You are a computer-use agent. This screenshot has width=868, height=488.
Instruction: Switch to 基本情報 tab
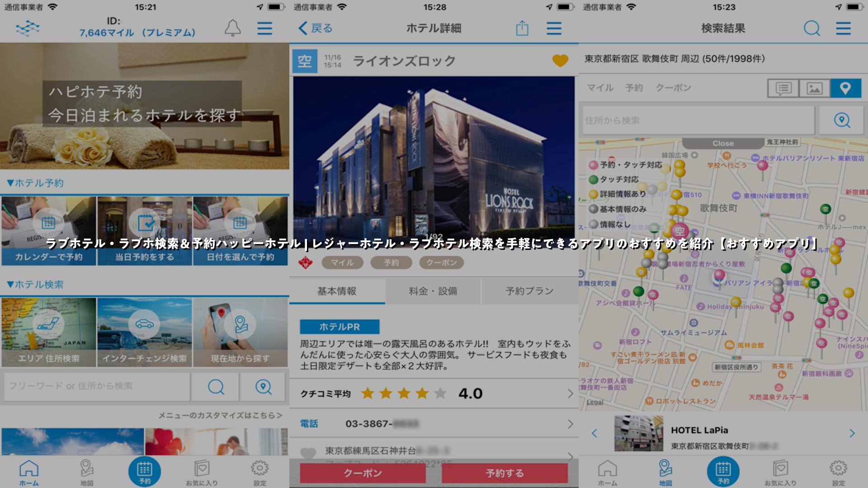pyautogui.click(x=337, y=291)
